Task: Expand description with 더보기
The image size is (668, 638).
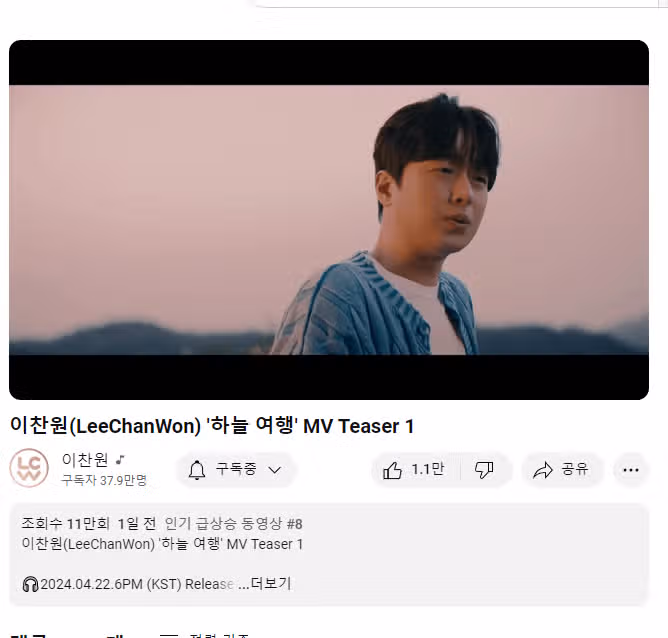Action: coord(271,583)
